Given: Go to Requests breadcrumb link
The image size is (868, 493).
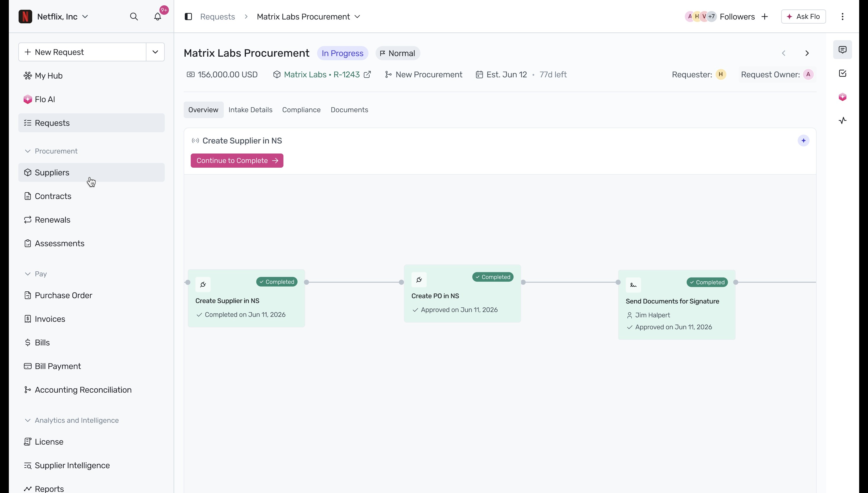Looking at the screenshot, I should click(x=218, y=17).
